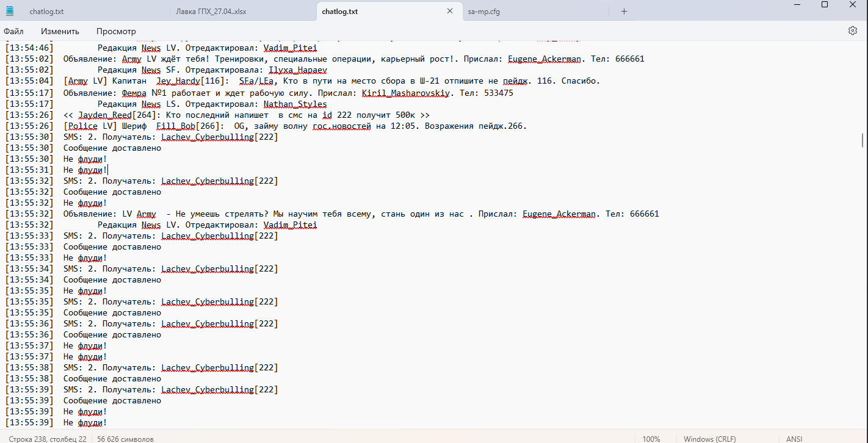This screenshot has height=443, width=868.
Task: Click the Строка 238, столбец 22 indicator
Action: click(48, 439)
